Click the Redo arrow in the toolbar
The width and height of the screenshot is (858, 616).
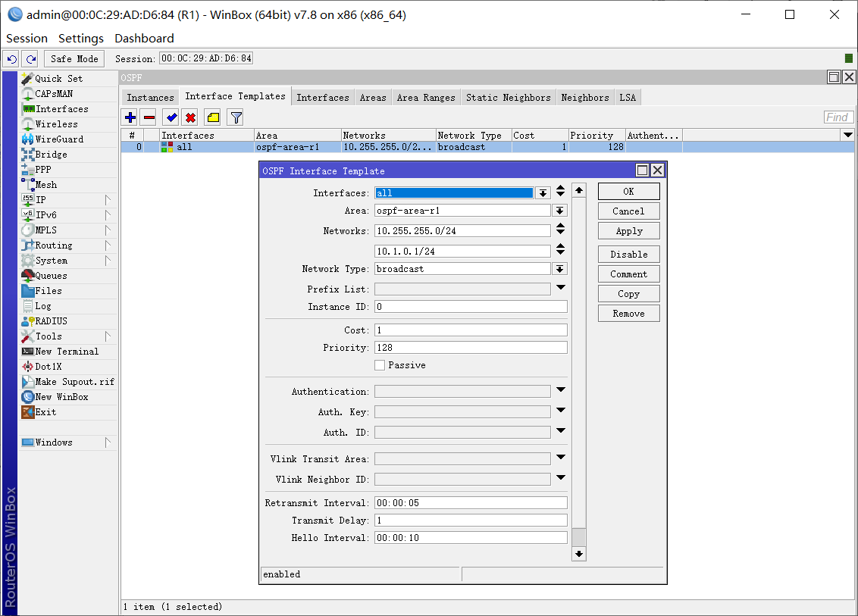[30, 58]
